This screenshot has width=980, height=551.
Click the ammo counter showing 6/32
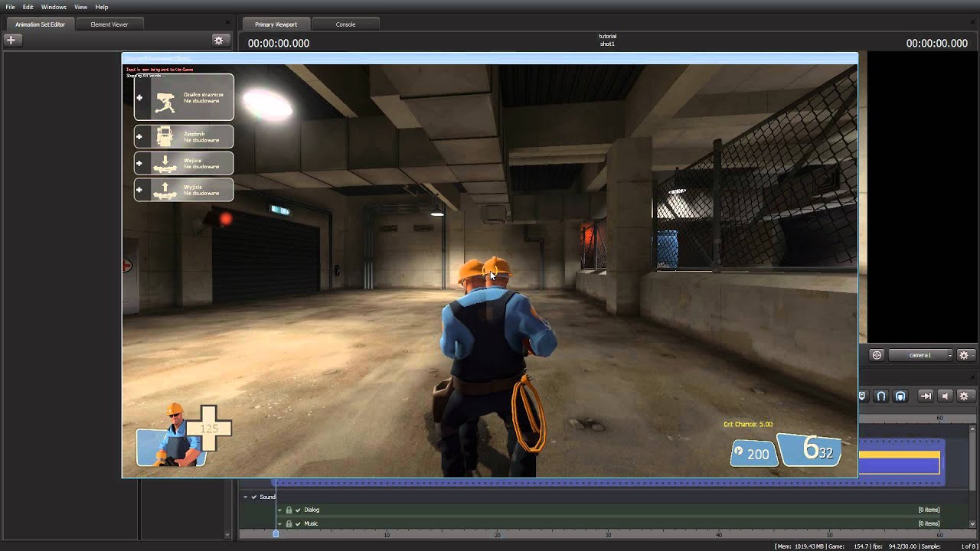810,449
